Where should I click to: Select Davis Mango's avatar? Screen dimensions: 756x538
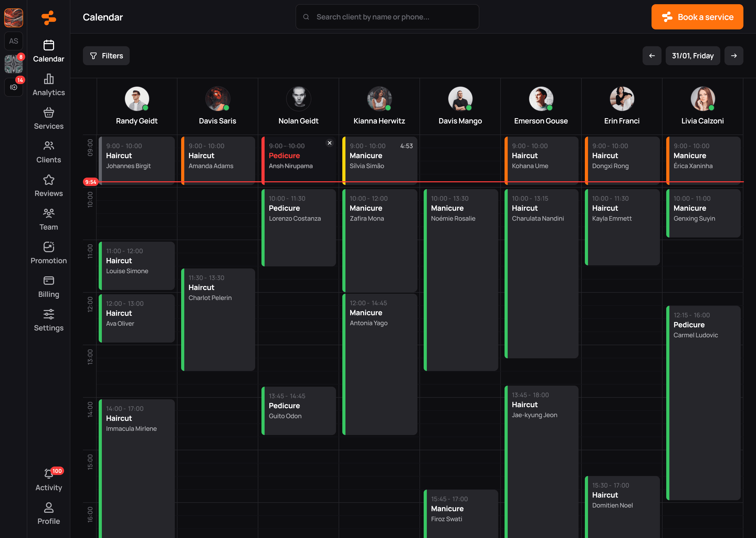460,99
